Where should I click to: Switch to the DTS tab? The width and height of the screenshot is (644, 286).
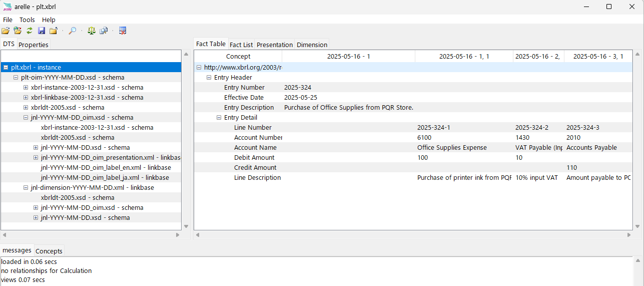[9, 44]
